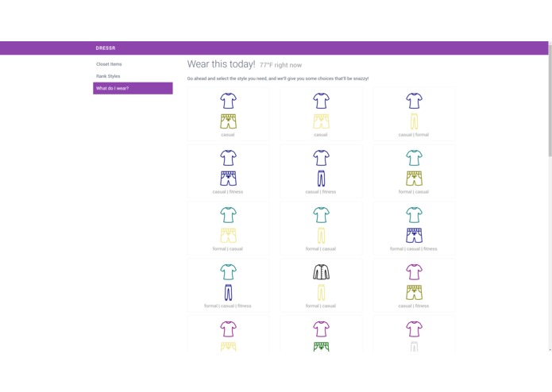The width and height of the screenshot is (552, 392).
Task: Click navy shirt icon paired with olive shorts
Action: click(228, 101)
